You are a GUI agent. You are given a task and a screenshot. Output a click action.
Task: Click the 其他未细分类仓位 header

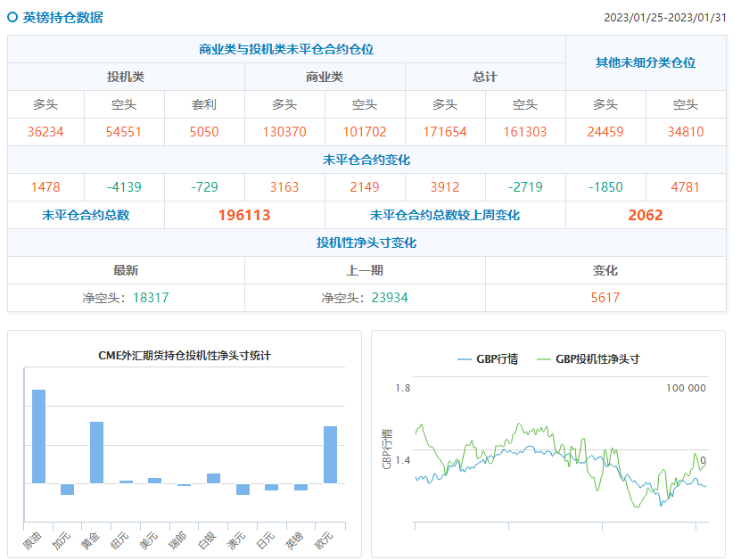click(646, 62)
